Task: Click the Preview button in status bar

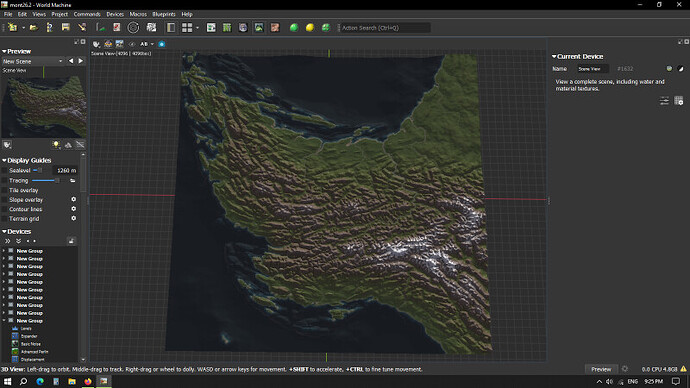Action: tap(601, 369)
